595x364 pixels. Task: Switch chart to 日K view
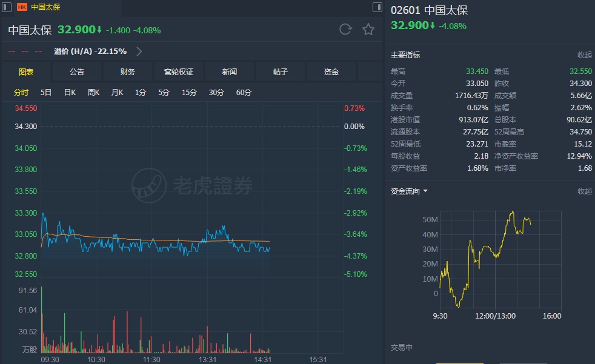(70, 93)
